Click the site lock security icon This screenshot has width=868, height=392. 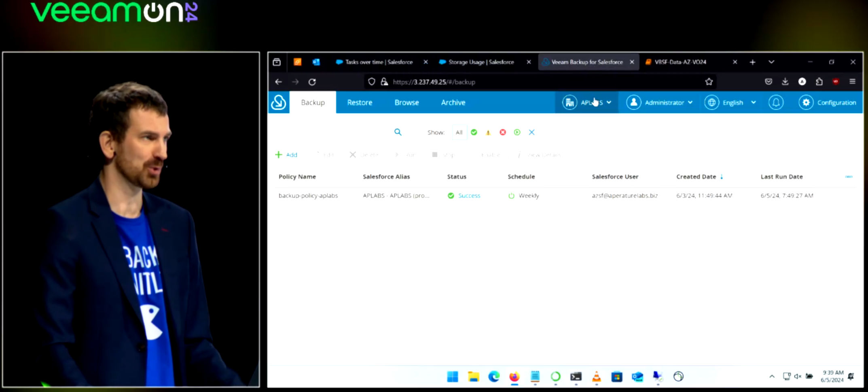(384, 82)
